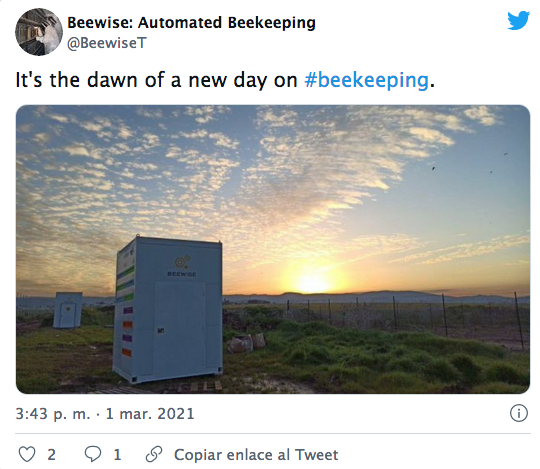The width and height of the screenshot is (540, 469).
Task: Open replies via the speech bubble icon
Action: [x=93, y=454]
